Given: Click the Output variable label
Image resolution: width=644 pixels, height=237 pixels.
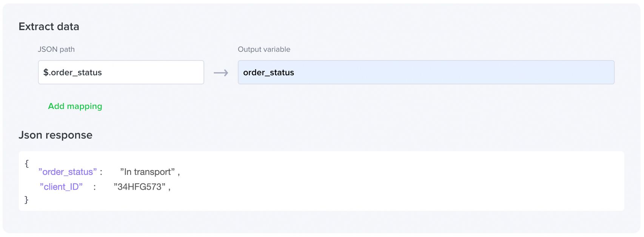Looking at the screenshot, I should pos(264,49).
